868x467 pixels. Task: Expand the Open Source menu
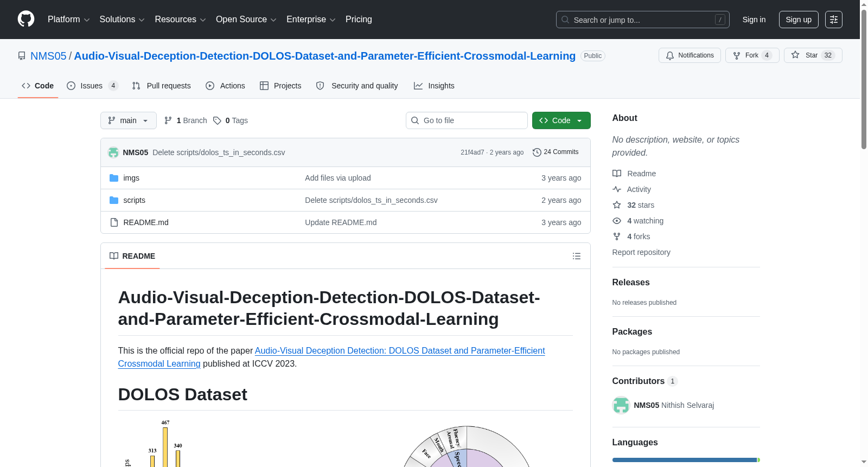[246, 20]
